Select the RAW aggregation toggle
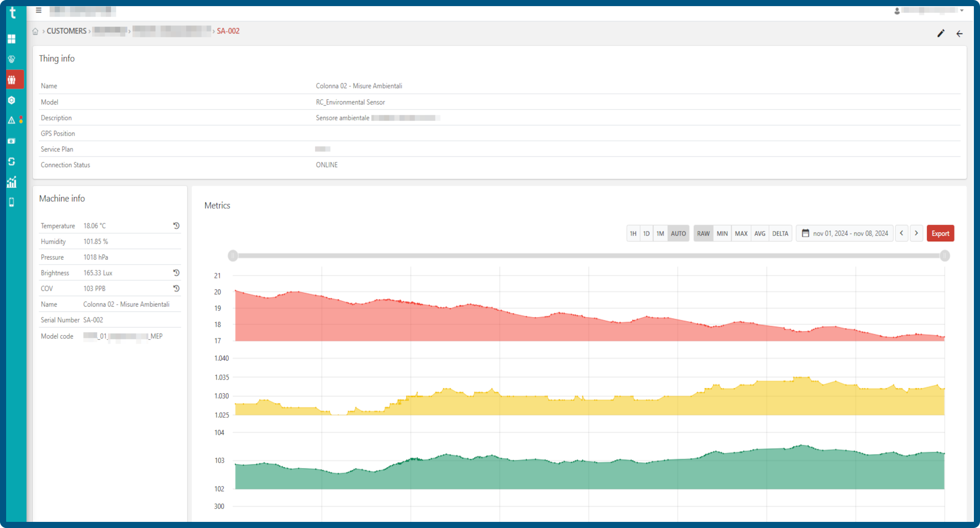Image resolution: width=980 pixels, height=528 pixels. click(x=703, y=233)
